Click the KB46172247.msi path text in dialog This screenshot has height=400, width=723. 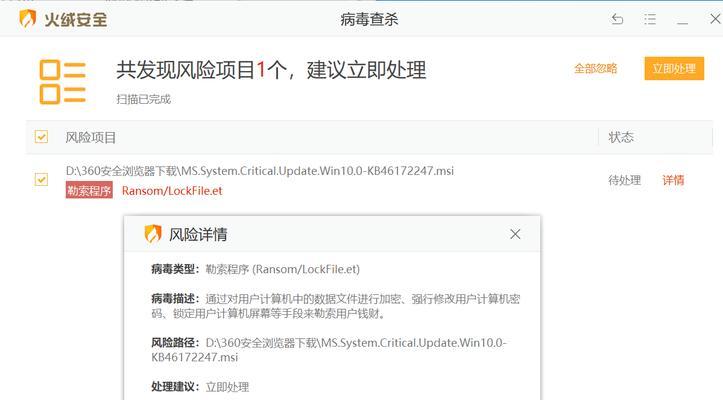point(195,357)
